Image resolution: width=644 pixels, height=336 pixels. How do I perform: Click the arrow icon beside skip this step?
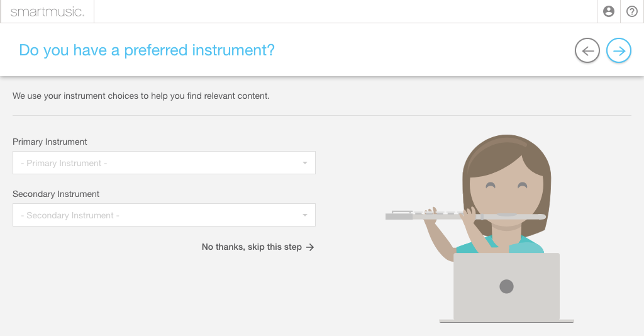310,247
